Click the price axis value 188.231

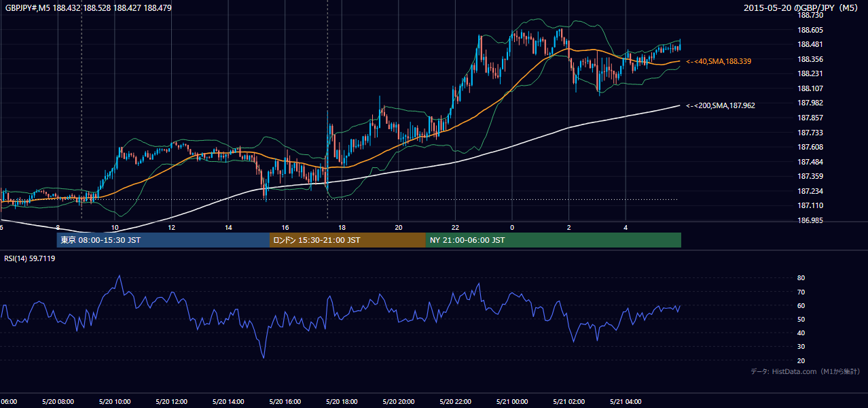pyautogui.click(x=810, y=73)
